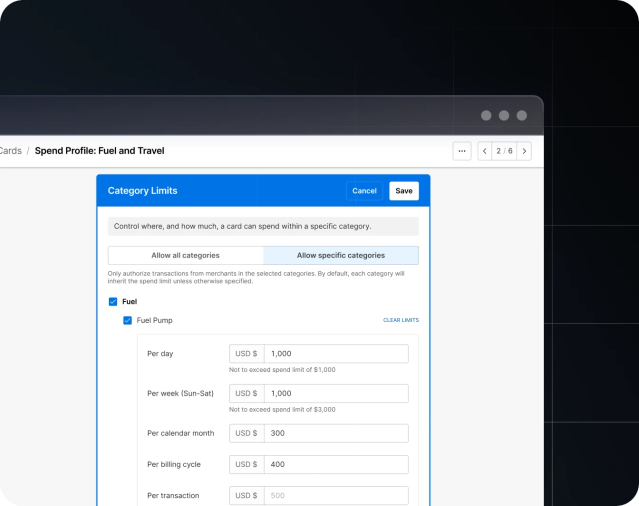Focus the Per transaction amount field
Screen dimensions: 639x506
coord(335,495)
